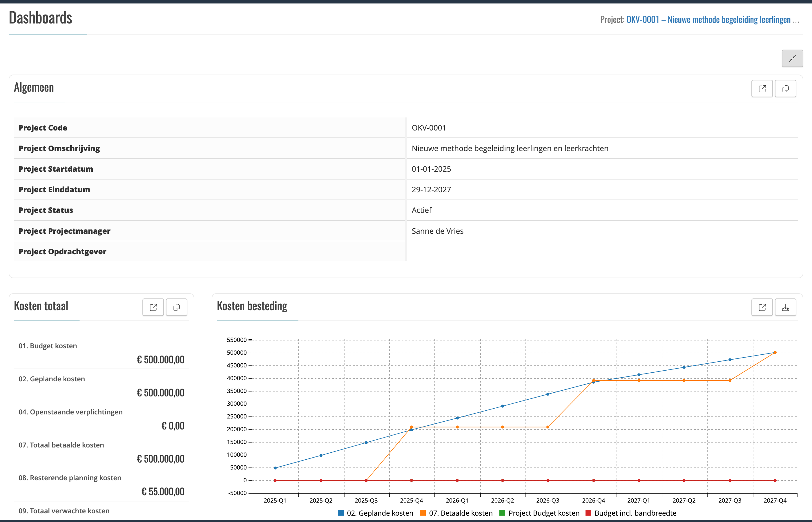812x522 pixels.
Task: Select the Project Projectmanager row Sanne de Vries
Action: (x=437, y=231)
